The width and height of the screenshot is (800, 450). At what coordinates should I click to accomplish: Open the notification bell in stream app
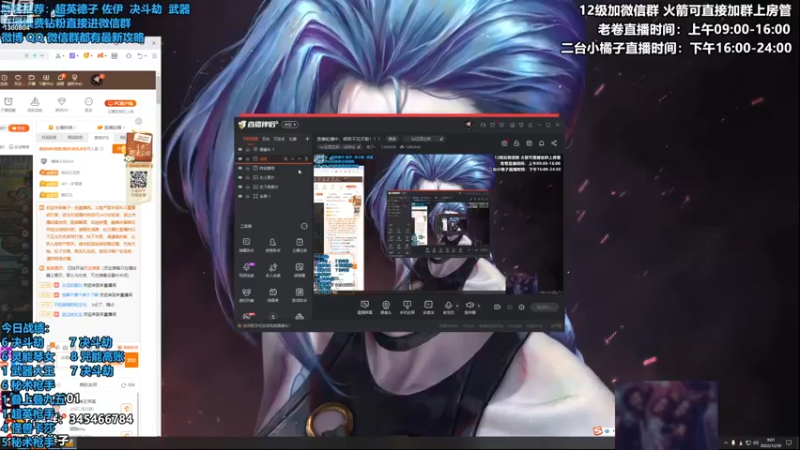point(541,143)
